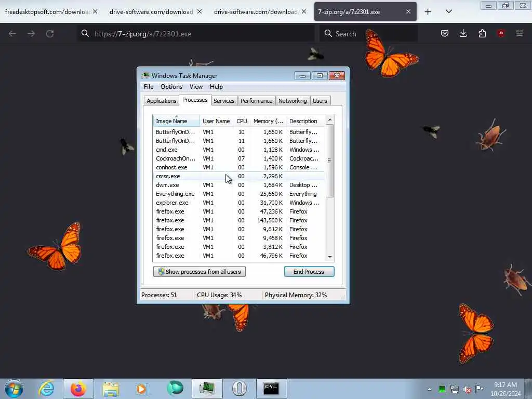Screen dimensions: 532x399
Task: Open a new tab with the plus button
Action: tap(428, 11)
